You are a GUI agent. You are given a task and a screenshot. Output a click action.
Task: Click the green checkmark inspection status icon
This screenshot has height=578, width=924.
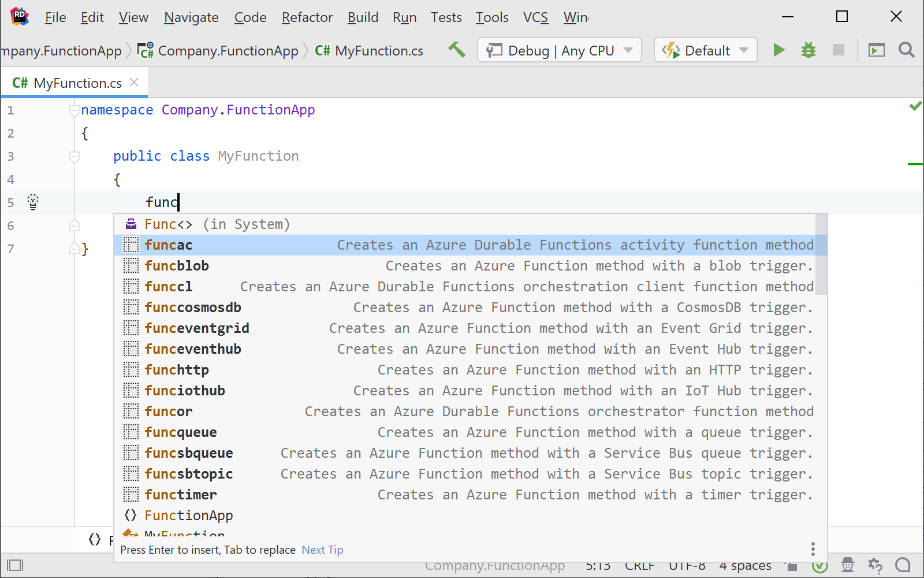pyautogui.click(x=915, y=106)
